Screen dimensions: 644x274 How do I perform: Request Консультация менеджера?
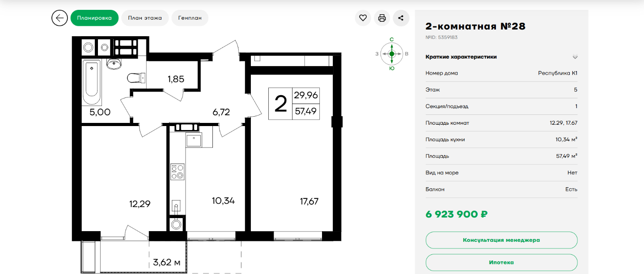501,240
